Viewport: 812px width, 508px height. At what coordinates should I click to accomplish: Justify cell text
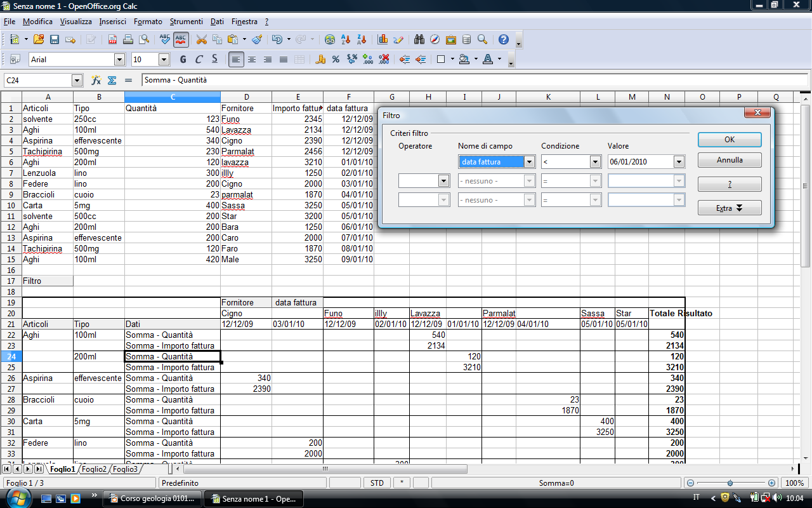(284, 59)
